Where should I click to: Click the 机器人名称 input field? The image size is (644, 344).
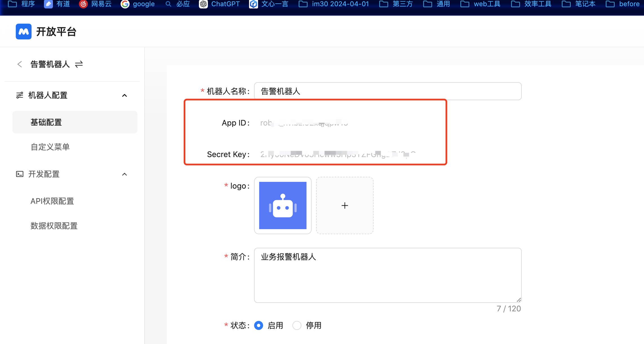[x=388, y=91]
